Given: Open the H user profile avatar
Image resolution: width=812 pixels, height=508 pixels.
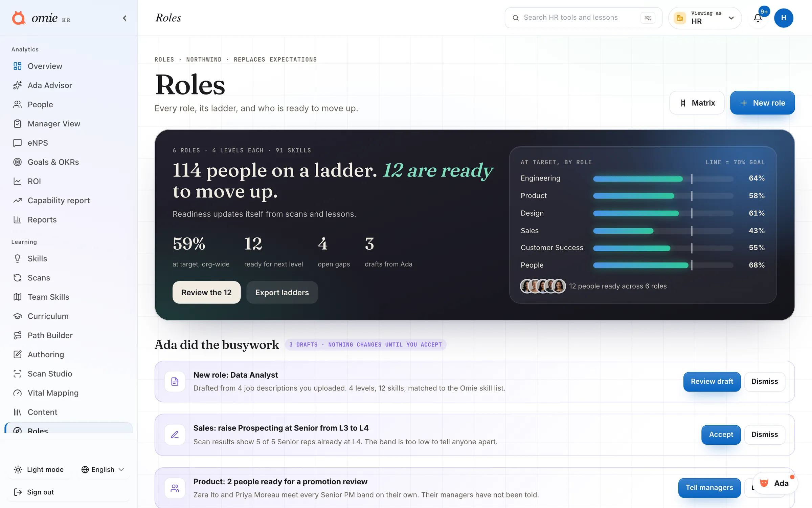Looking at the screenshot, I should [x=784, y=18].
